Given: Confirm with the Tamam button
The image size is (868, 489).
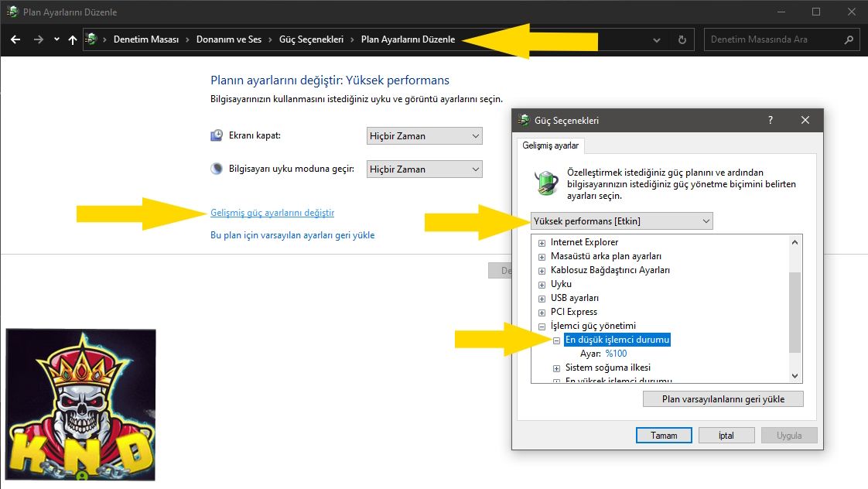Looking at the screenshot, I should point(664,436).
